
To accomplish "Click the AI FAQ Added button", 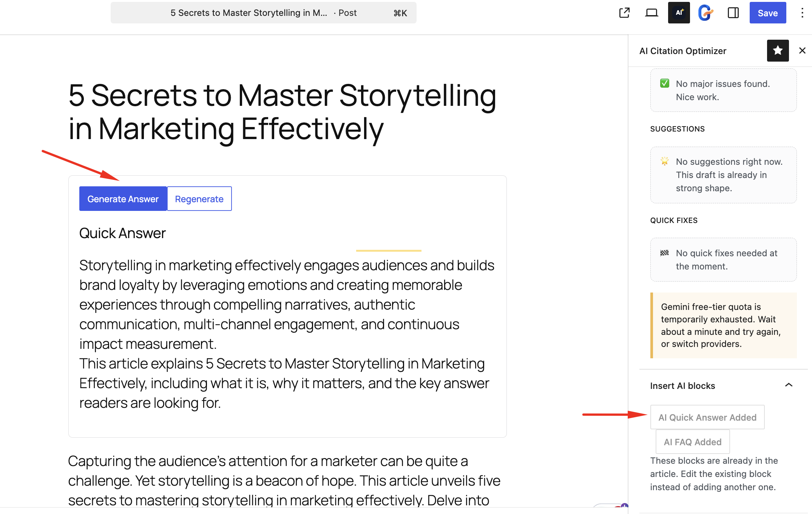I will [x=692, y=442].
